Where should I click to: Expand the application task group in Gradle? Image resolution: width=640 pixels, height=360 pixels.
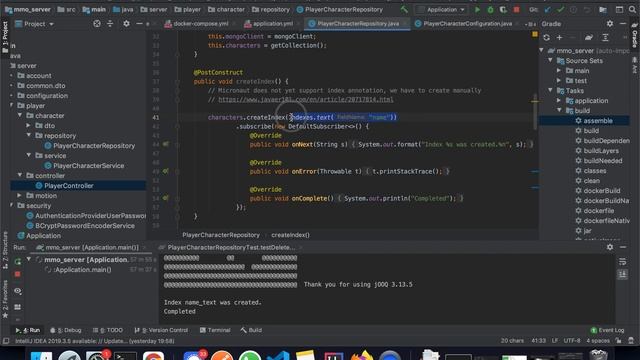click(559, 100)
